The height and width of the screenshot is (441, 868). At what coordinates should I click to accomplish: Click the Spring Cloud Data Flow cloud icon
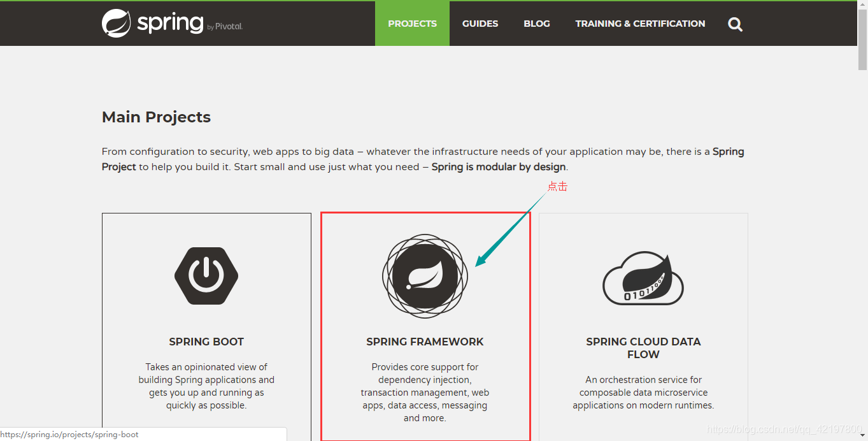click(x=643, y=278)
